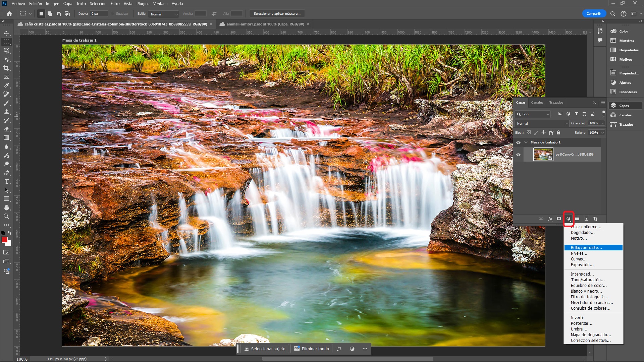Viewport: 644px width, 362px height.
Task: Open the Filtro menu
Action: pos(115,4)
